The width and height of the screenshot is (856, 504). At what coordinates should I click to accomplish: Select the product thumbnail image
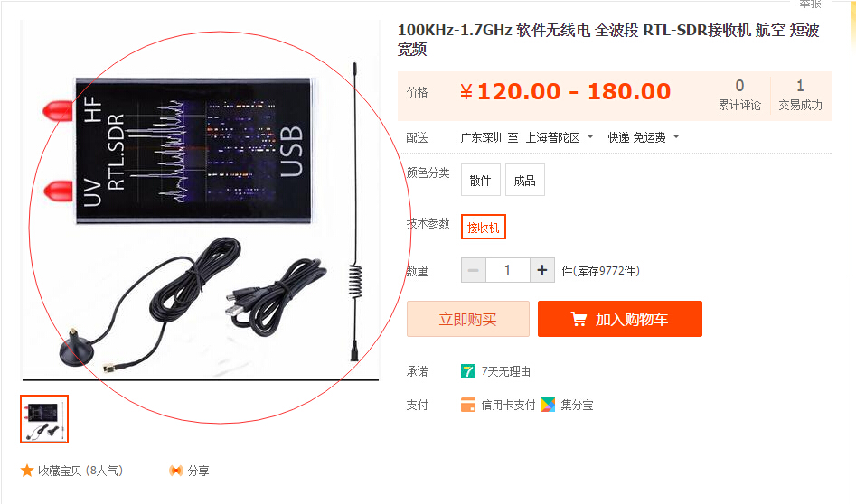[x=44, y=419]
